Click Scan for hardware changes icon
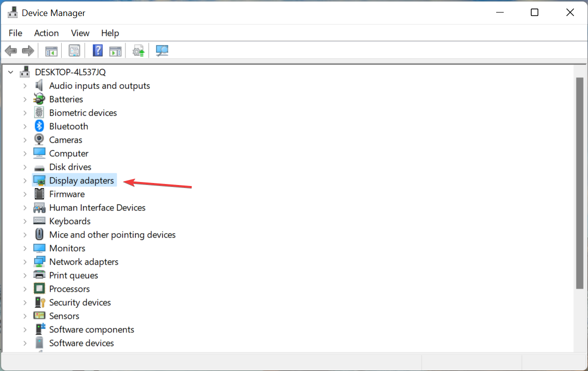 coord(162,50)
